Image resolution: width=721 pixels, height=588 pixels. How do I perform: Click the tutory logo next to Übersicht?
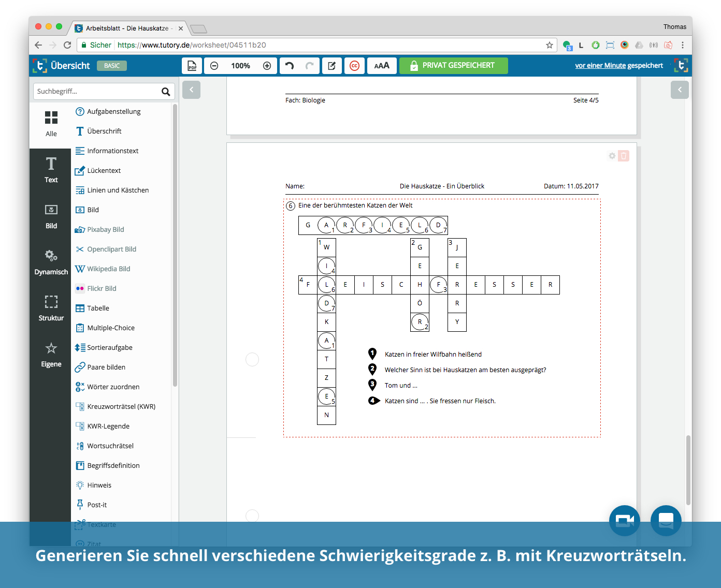(40, 66)
